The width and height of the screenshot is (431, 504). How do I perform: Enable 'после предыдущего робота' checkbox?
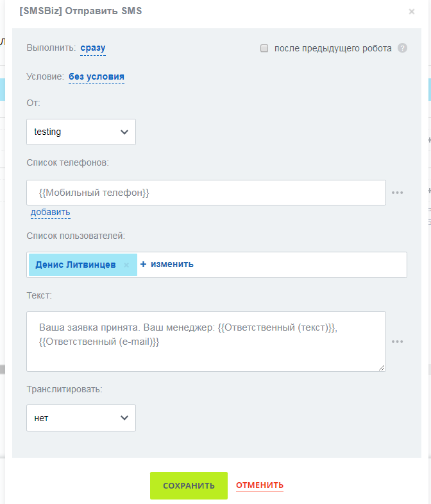point(264,48)
